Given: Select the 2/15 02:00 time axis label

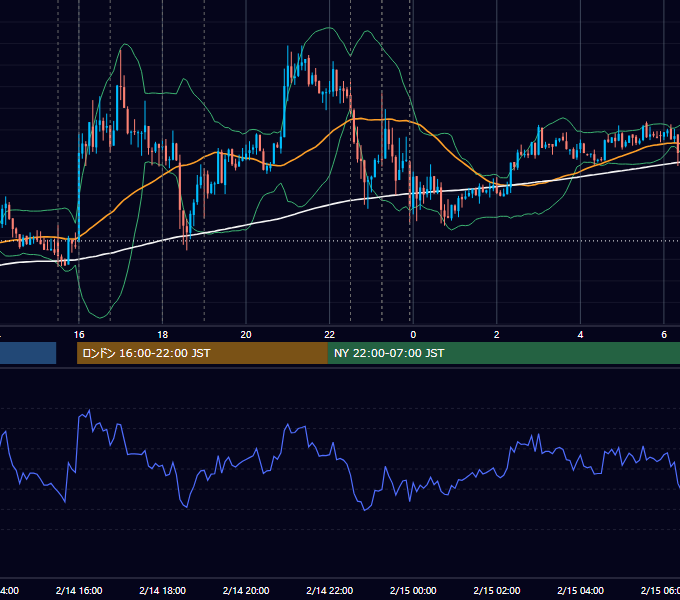Looking at the screenshot, I should (x=497, y=590).
